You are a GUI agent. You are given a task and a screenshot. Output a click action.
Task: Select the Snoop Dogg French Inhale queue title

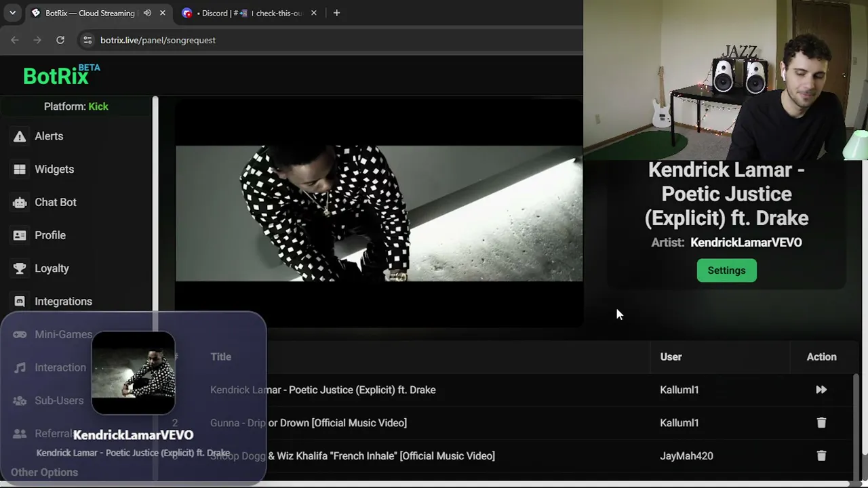click(353, 456)
